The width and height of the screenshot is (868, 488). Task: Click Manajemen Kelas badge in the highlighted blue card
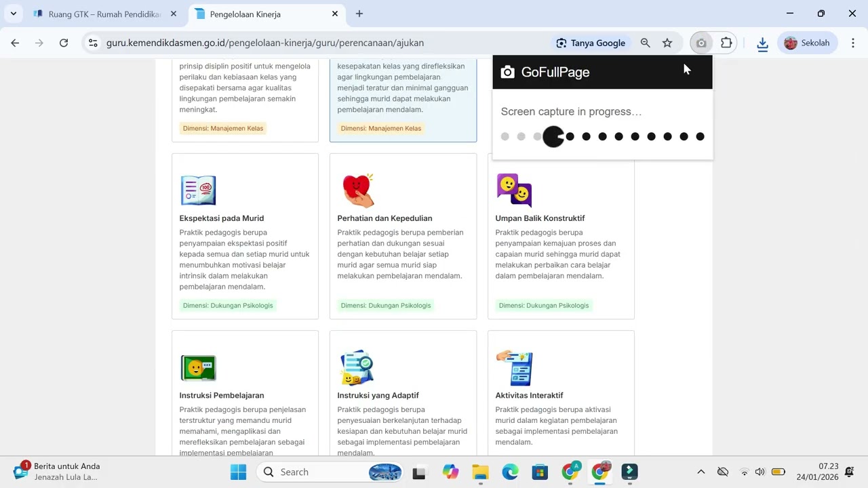click(x=381, y=129)
